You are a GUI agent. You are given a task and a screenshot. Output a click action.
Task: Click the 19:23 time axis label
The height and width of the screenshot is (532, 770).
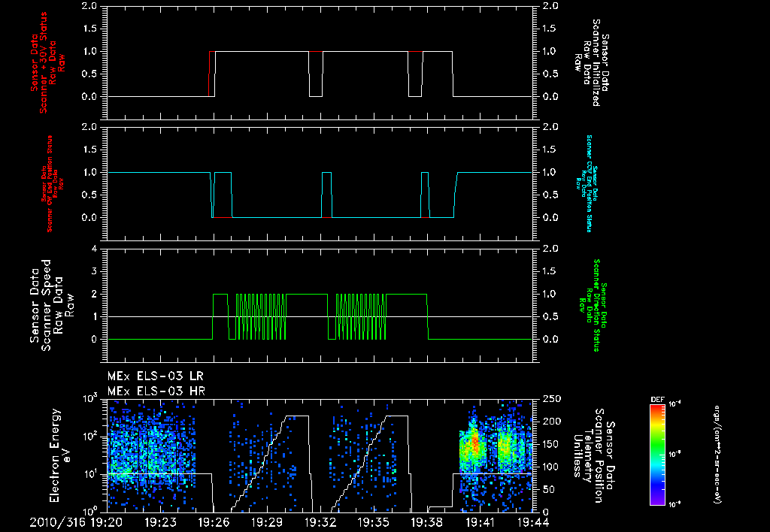click(x=159, y=522)
